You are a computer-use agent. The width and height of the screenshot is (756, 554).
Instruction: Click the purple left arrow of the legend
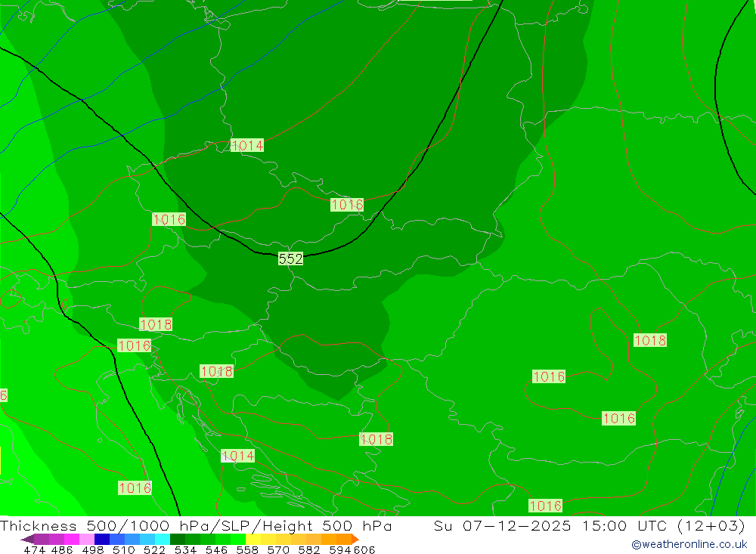[x=27, y=539]
